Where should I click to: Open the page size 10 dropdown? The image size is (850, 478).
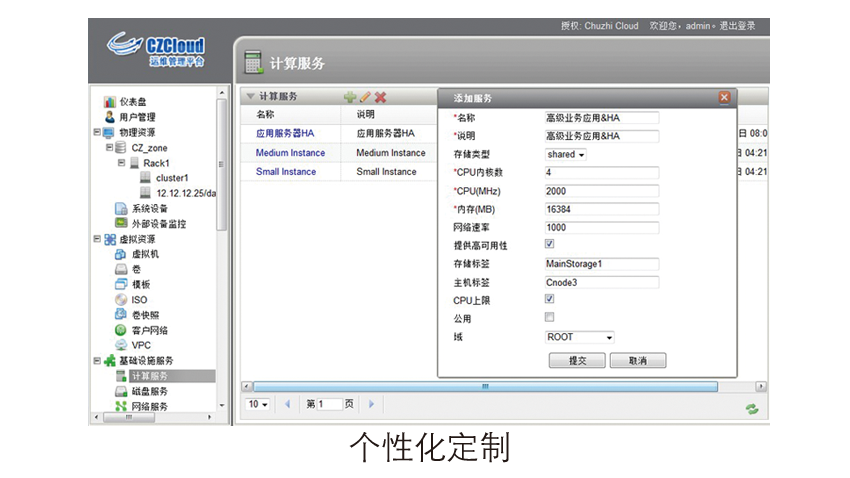point(258,404)
